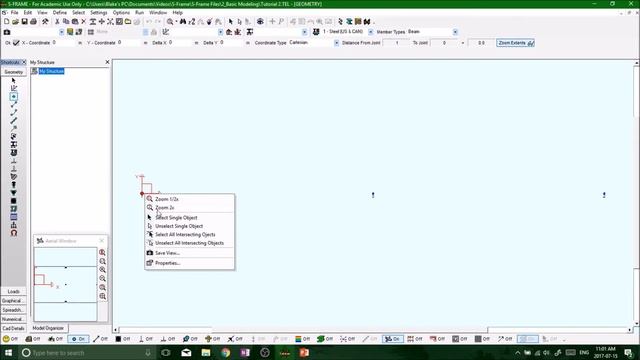Image resolution: width=640 pixels, height=360 pixels.
Task: Open the Coordinate Type Cartesian dropdown
Action: tap(336, 43)
